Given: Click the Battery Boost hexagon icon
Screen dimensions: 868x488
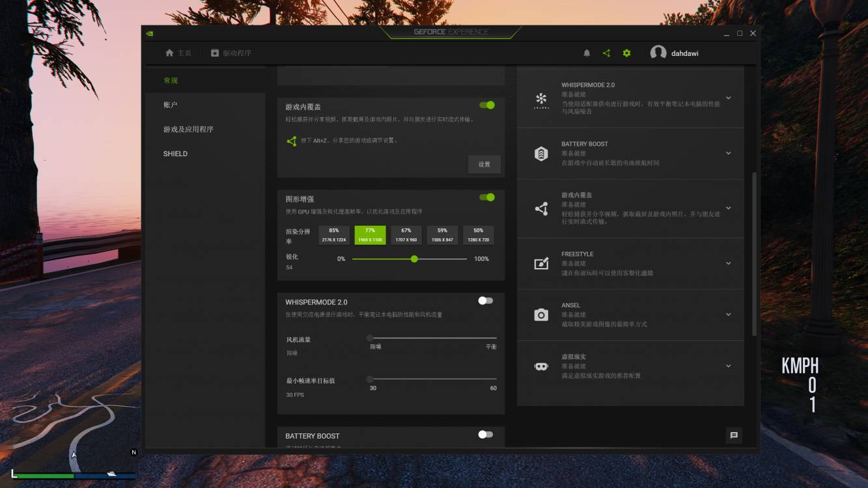Looking at the screenshot, I should (x=541, y=154).
